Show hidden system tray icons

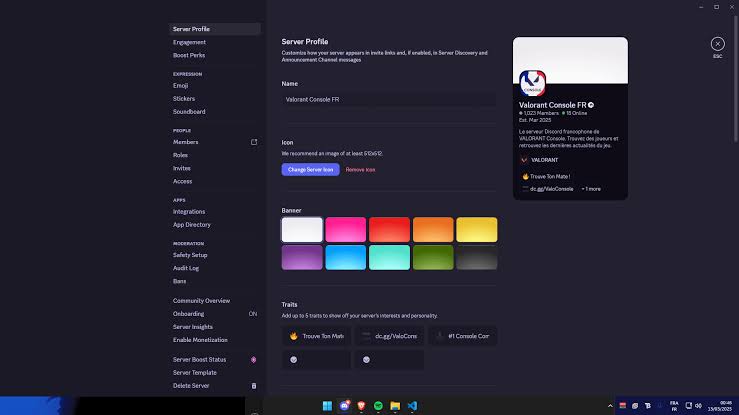[610, 406]
